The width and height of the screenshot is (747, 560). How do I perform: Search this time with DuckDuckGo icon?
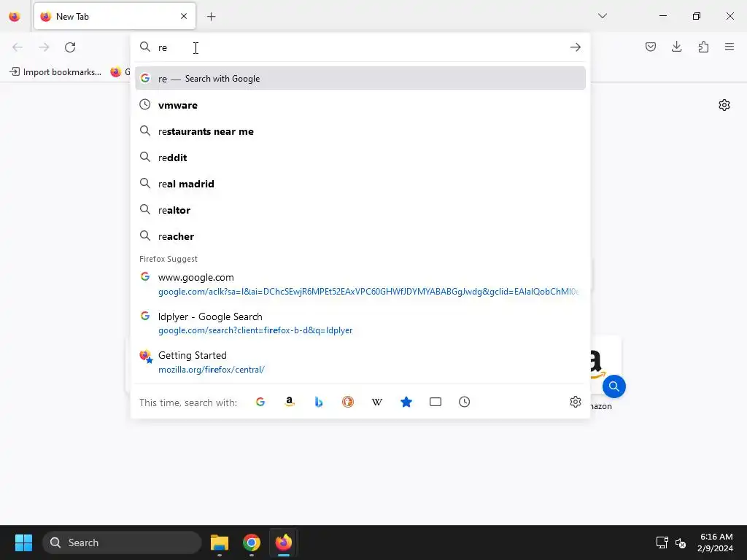[x=348, y=402]
